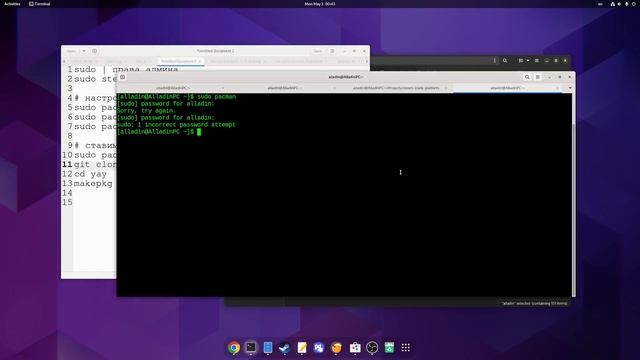The height and width of the screenshot is (360, 640).
Task: Click the search icon in the dark Files window
Action: tap(505, 60)
